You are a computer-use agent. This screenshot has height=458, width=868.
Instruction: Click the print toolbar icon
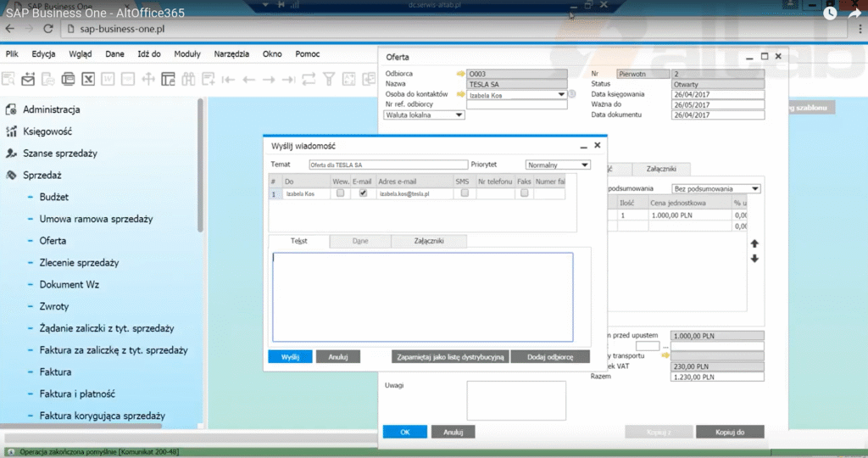point(68,79)
